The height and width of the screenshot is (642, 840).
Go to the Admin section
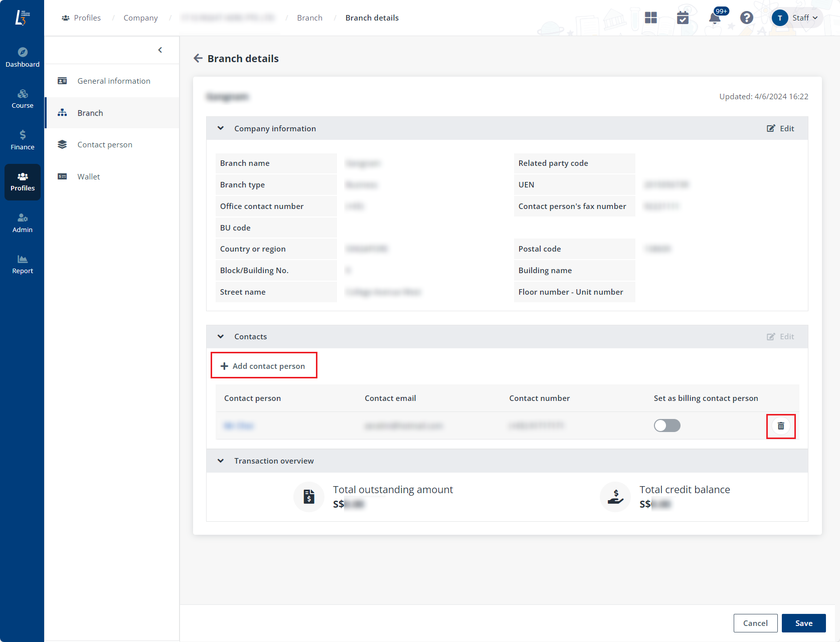(x=22, y=222)
